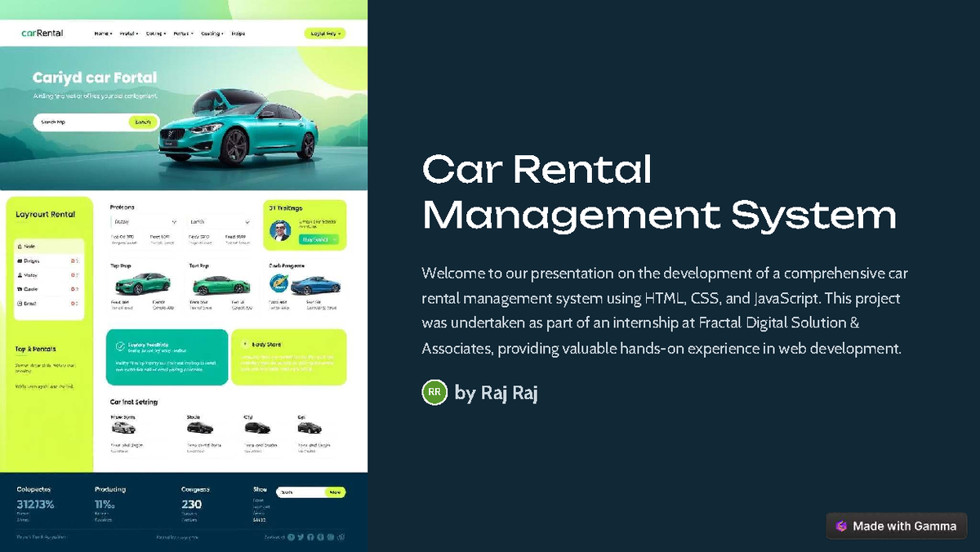Screen dimensions: 980x552
Task: Click the teal sedan hero image
Action: tap(238, 129)
